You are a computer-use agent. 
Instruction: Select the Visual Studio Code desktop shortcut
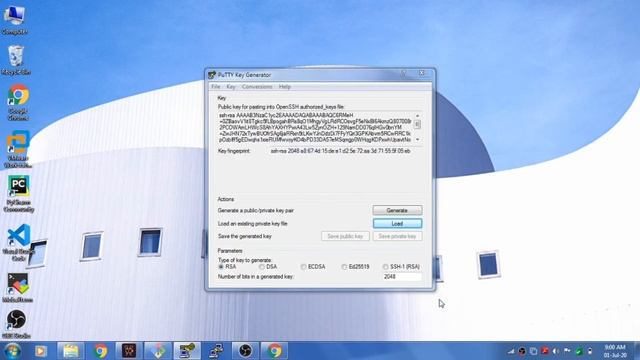pyautogui.click(x=18, y=242)
